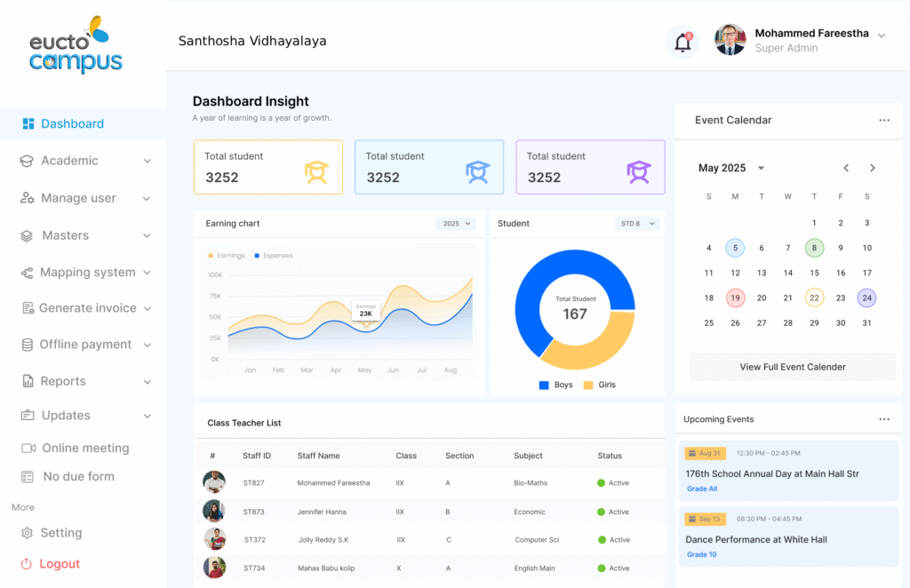Click the blue Boys legend swatch

click(543, 385)
